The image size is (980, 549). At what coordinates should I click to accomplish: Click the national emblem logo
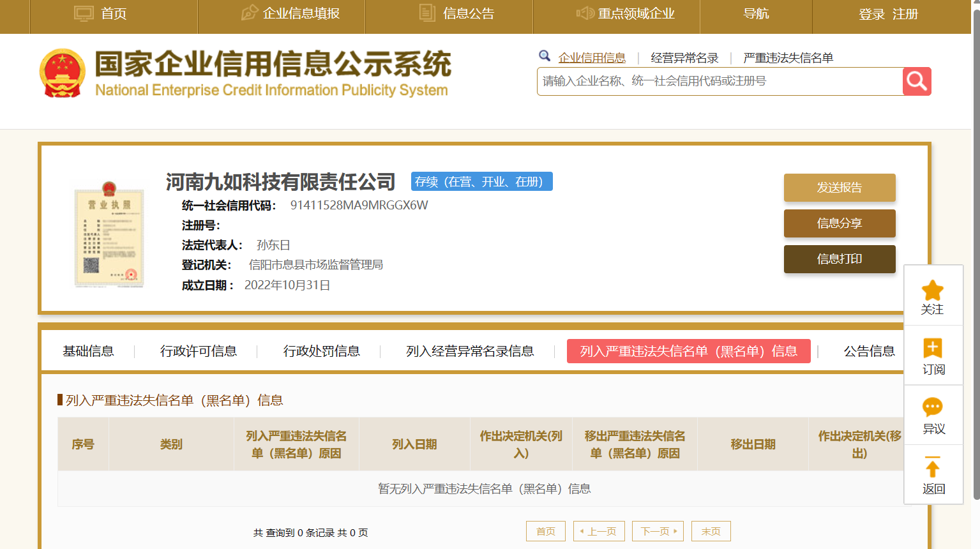pyautogui.click(x=62, y=73)
